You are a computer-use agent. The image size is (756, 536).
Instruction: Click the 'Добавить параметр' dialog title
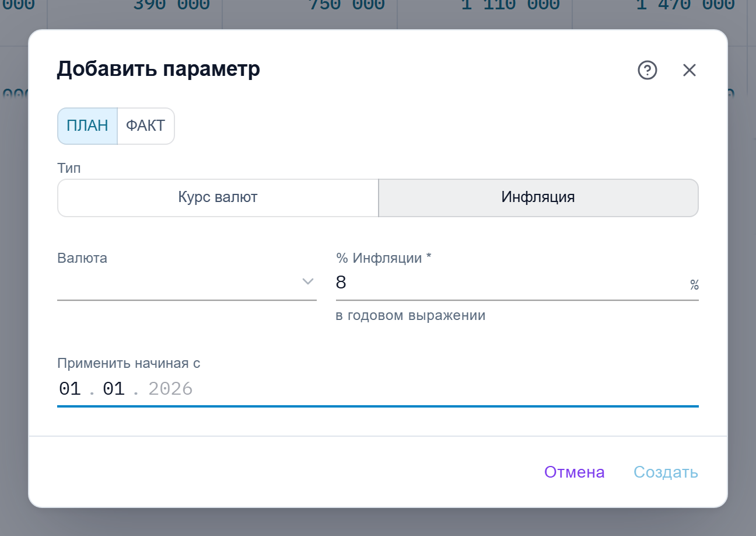(158, 69)
